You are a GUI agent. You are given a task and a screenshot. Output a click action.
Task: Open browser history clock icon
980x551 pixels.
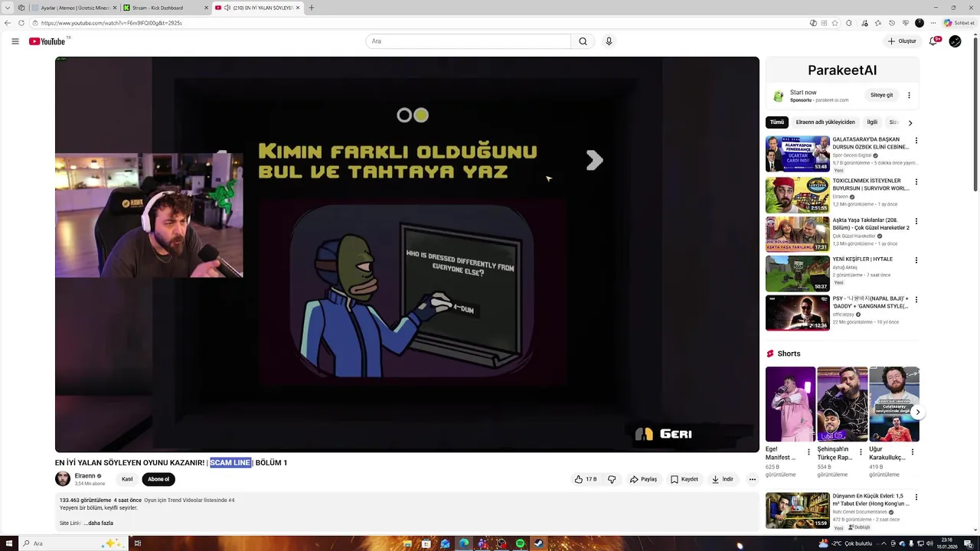pos(892,23)
